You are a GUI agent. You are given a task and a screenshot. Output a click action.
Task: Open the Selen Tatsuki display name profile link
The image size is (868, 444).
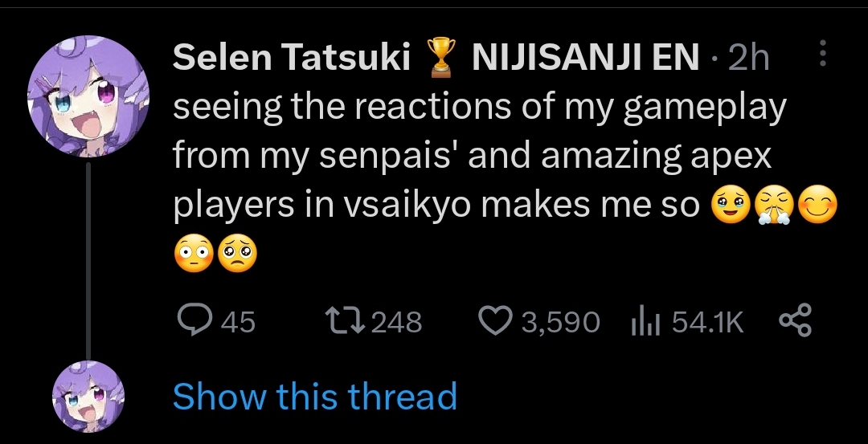(292, 57)
